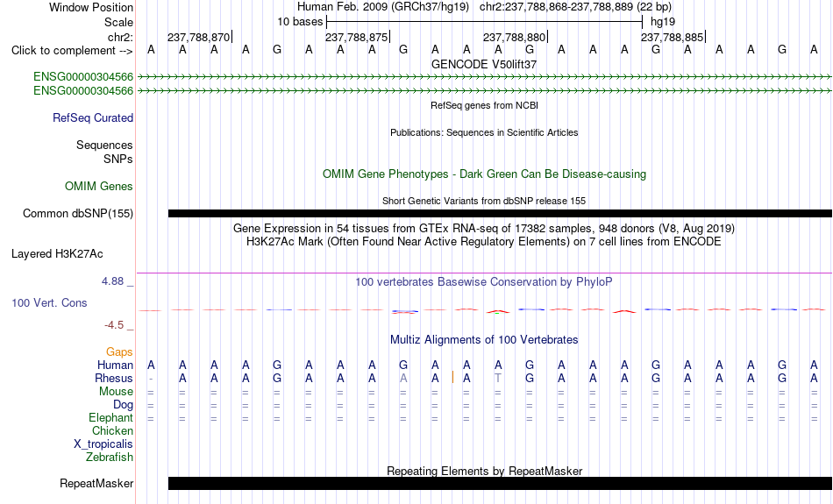Open the OMIM Gene Phenotypes track title
This screenshot has width=833, height=504.
tap(484, 174)
